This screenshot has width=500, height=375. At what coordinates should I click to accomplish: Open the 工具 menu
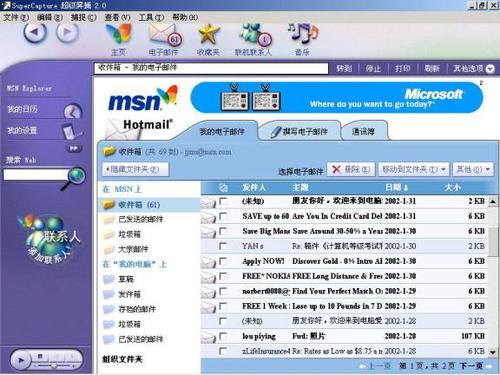coord(151,17)
